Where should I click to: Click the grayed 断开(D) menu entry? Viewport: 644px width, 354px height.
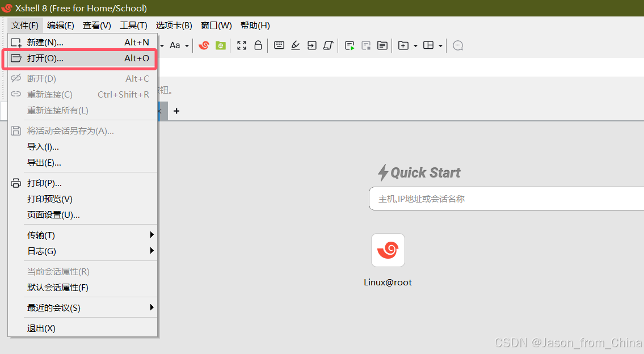coord(82,78)
